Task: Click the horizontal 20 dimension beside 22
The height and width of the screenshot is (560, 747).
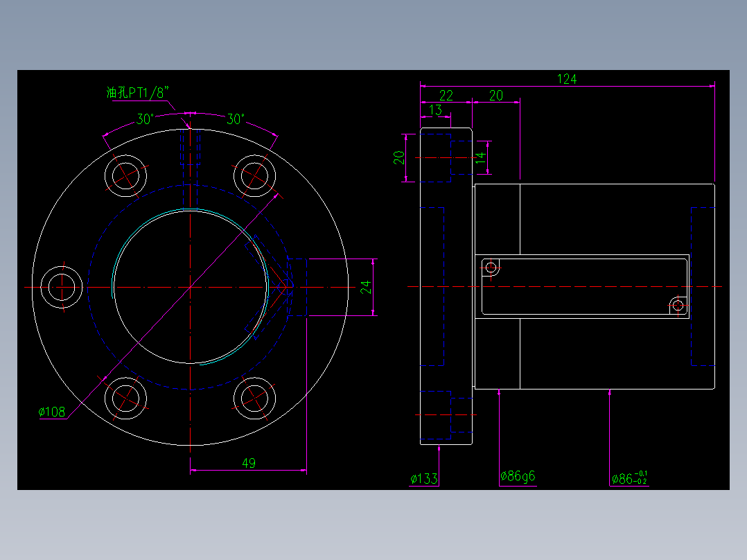Action: pyautogui.click(x=496, y=96)
